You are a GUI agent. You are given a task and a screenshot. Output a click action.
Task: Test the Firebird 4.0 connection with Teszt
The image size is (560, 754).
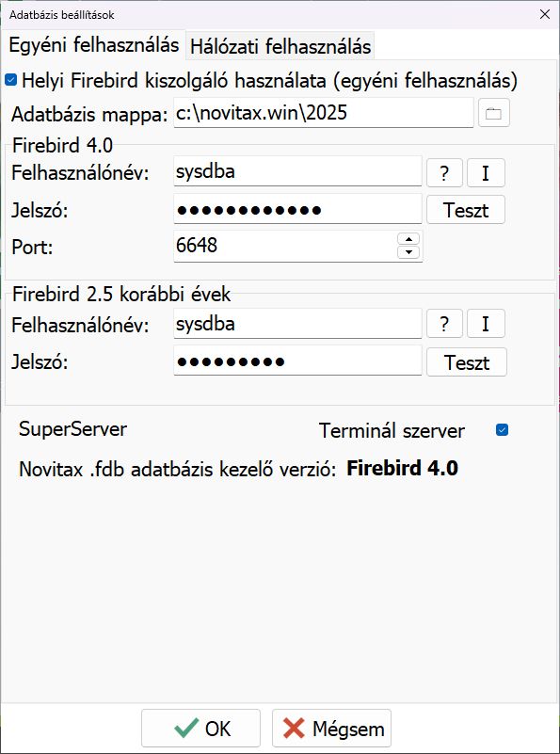tap(466, 210)
